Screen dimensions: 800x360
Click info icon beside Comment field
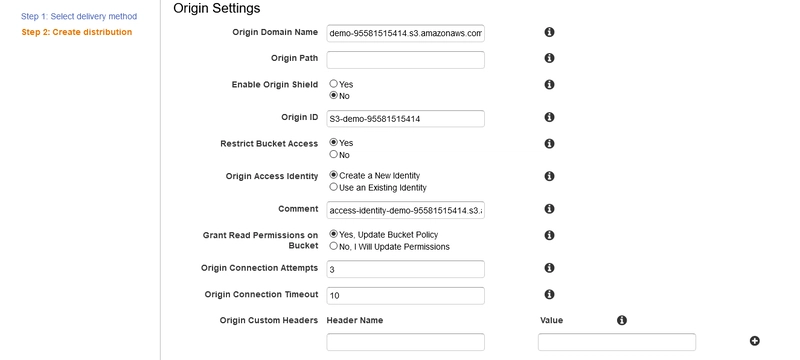[549, 209]
